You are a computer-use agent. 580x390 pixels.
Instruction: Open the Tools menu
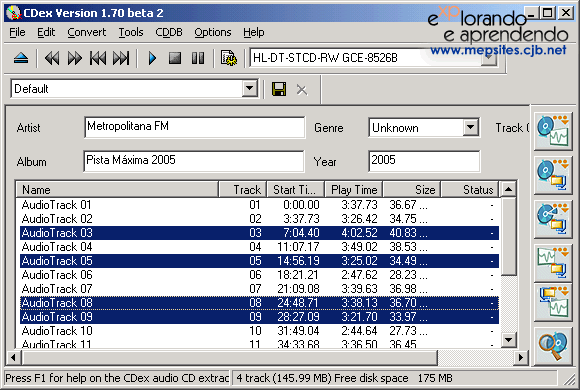(131, 33)
